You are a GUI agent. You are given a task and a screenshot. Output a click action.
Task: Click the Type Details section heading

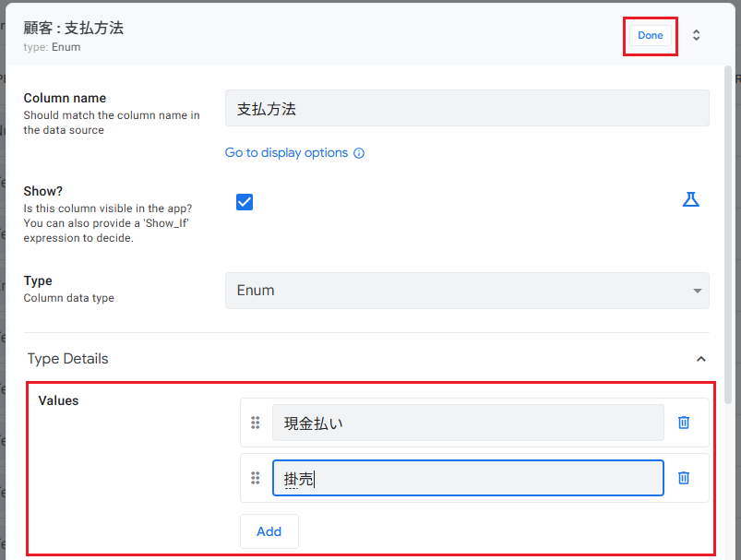point(68,359)
